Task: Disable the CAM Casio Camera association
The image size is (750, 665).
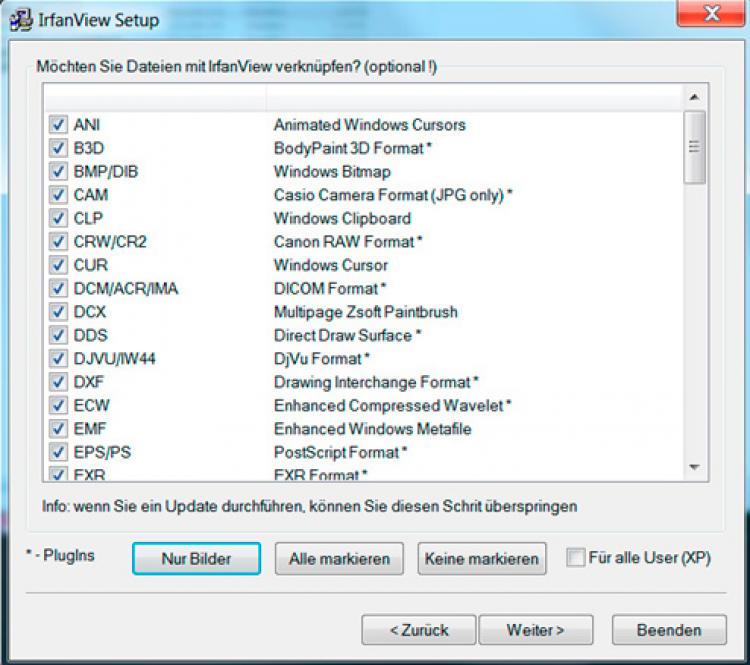Action: (x=58, y=196)
